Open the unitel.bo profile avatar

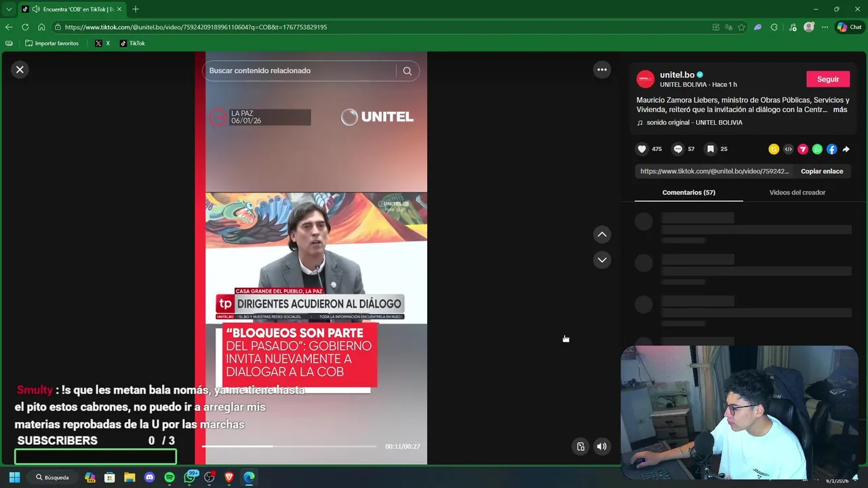[x=646, y=79]
